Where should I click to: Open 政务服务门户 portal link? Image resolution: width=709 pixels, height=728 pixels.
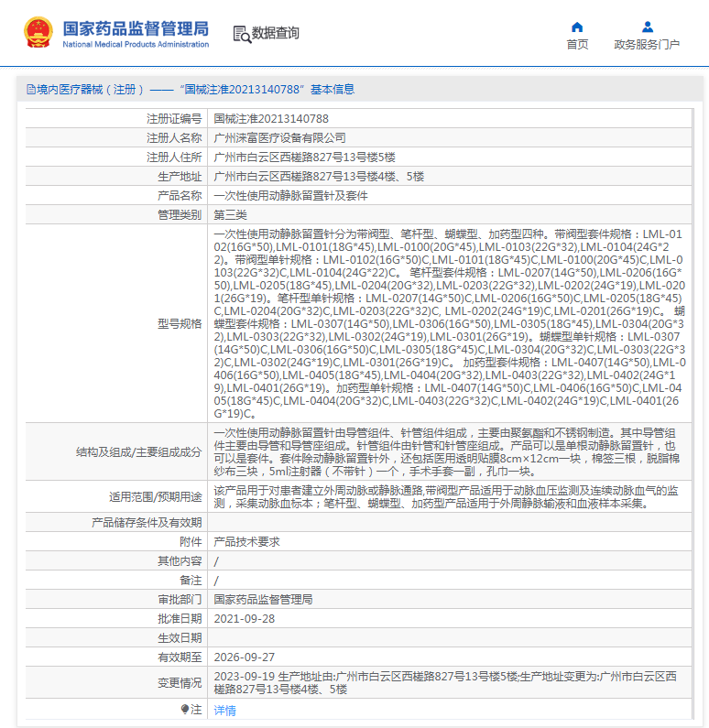tap(647, 45)
